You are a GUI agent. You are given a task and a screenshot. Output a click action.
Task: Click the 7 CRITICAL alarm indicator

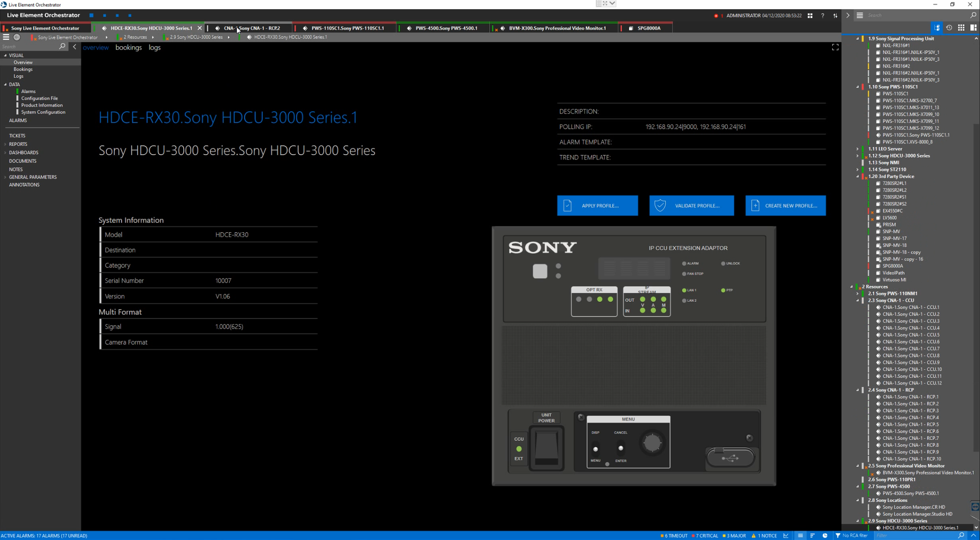point(705,535)
